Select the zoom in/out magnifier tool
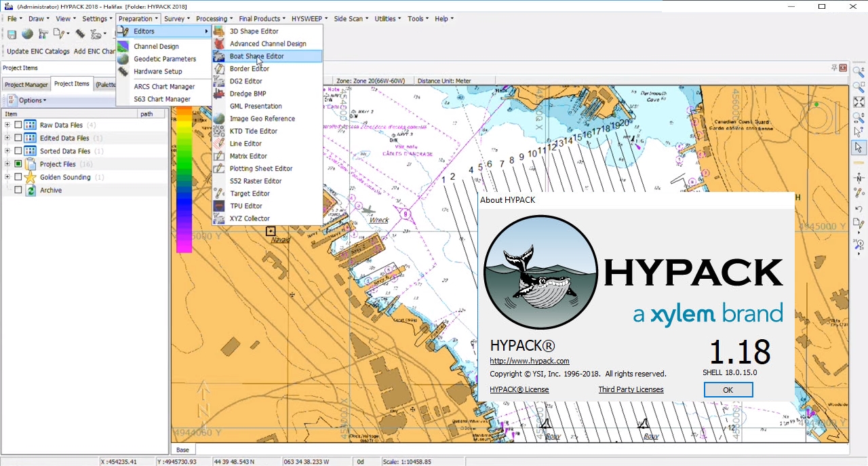The width and height of the screenshot is (868, 466). 859,72
